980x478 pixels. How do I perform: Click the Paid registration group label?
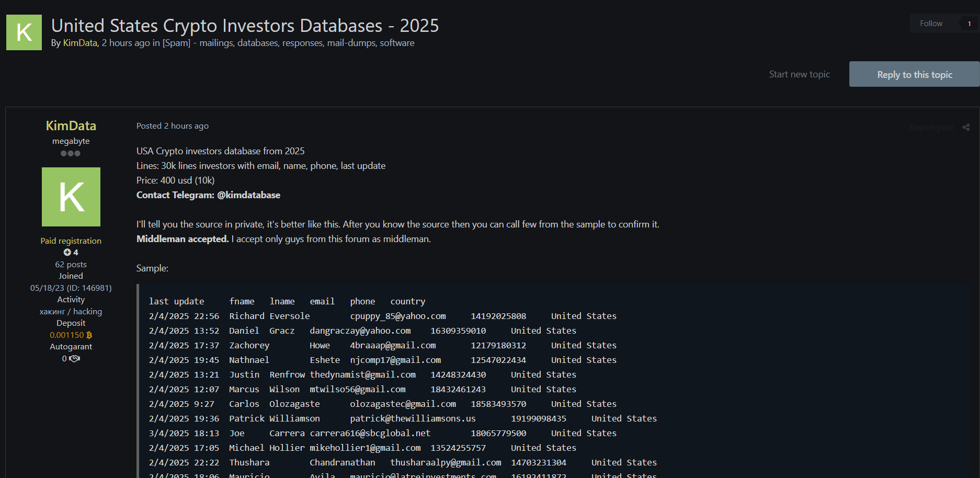[x=71, y=241]
